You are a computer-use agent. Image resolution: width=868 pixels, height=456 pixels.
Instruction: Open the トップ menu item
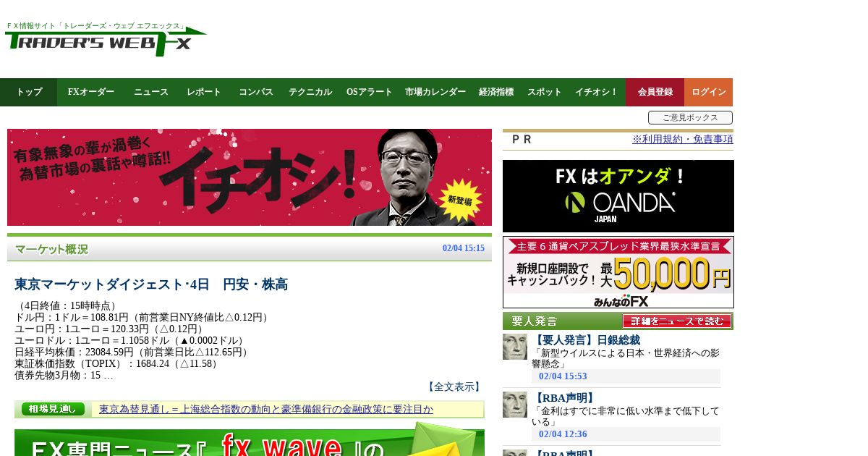[x=29, y=92]
